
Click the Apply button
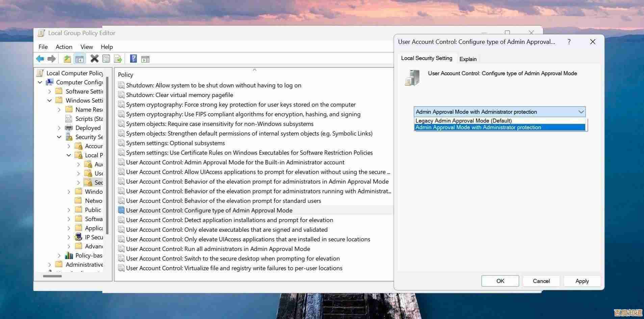coord(582,281)
